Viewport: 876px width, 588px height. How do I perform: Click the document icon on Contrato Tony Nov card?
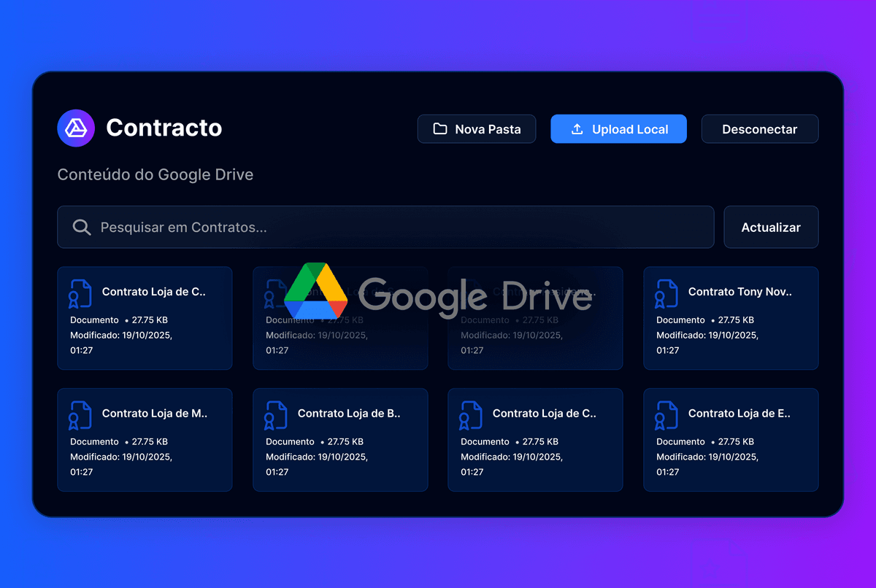tap(666, 292)
